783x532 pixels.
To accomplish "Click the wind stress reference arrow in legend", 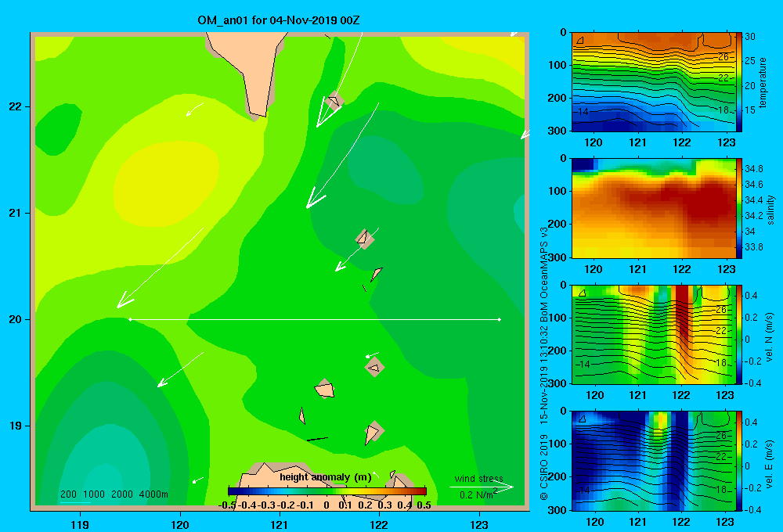I will tap(481, 487).
